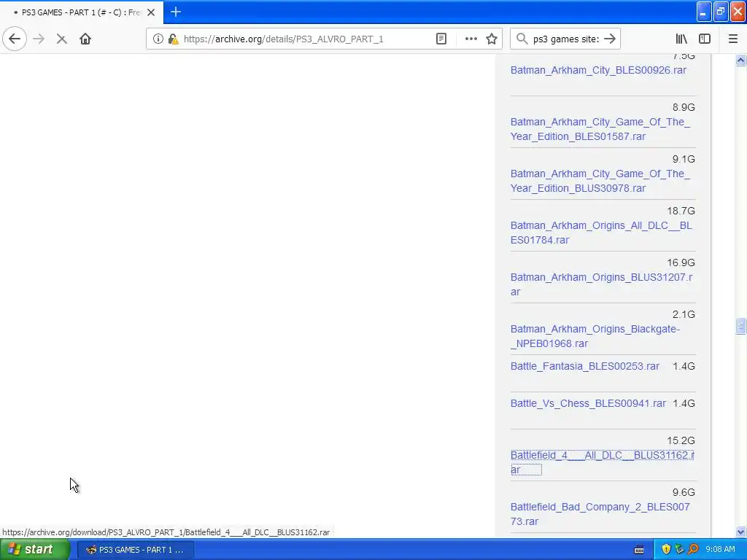Click the keyboard icon in taskbar

(639, 550)
